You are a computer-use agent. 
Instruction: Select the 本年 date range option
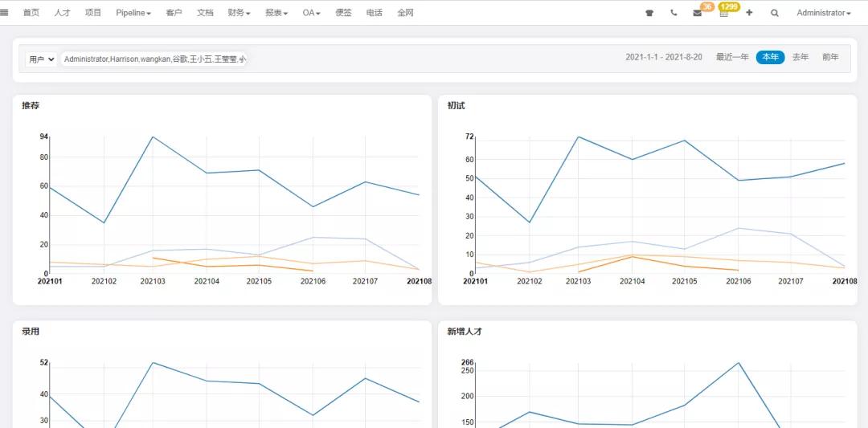770,58
